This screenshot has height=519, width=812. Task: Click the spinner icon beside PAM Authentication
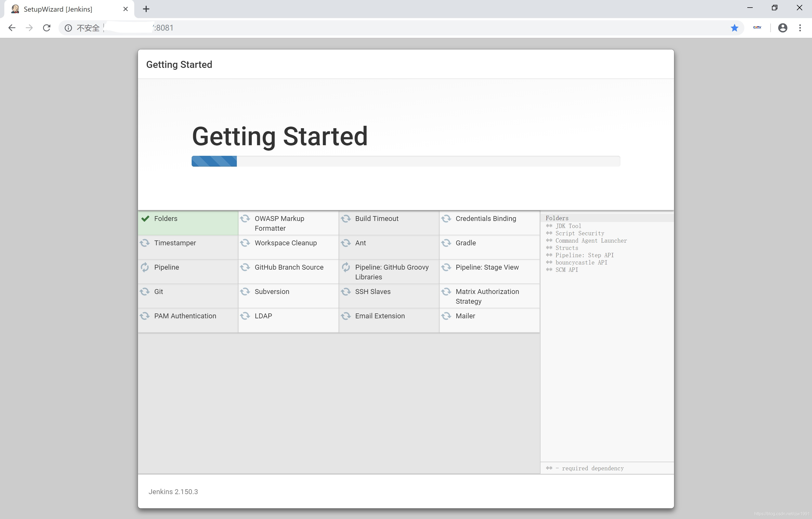coord(145,316)
